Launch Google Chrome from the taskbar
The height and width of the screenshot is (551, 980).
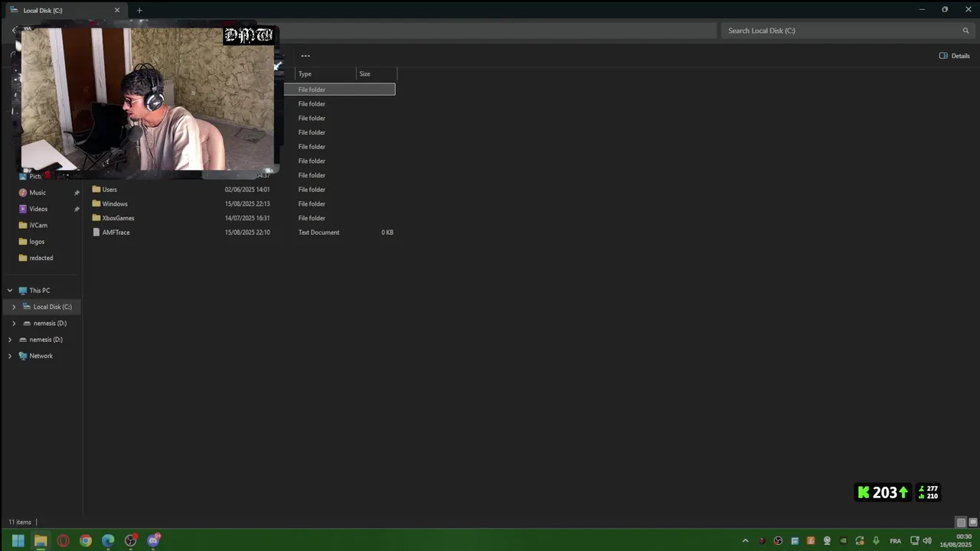[x=86, y=541]
